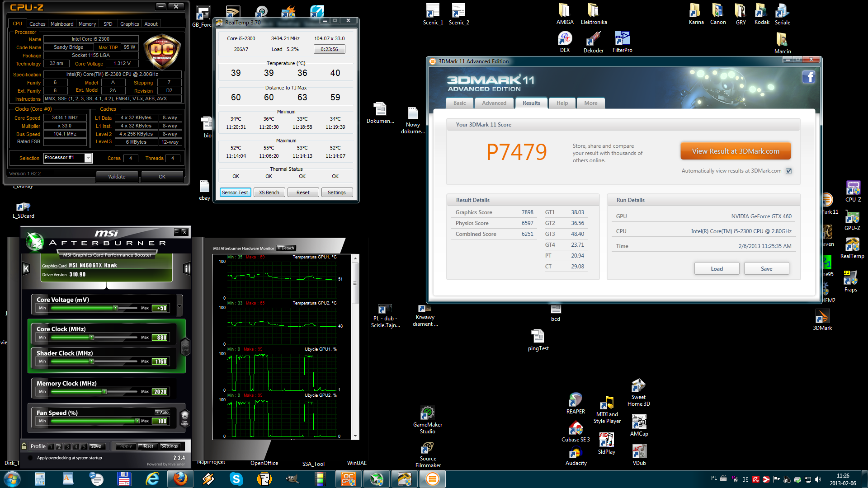Select Afterburner profile slot 1
The image size is (868, 488).
click(x=51, y=446)
